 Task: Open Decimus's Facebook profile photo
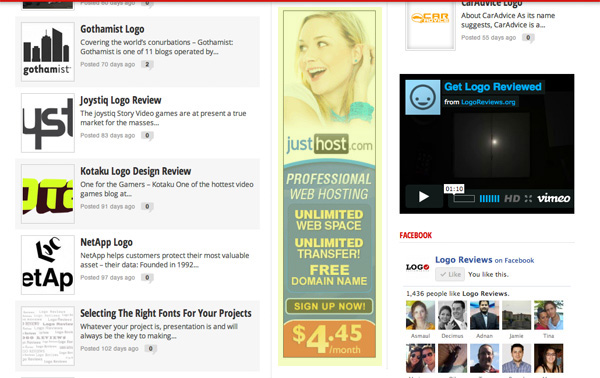coord(452,315)
